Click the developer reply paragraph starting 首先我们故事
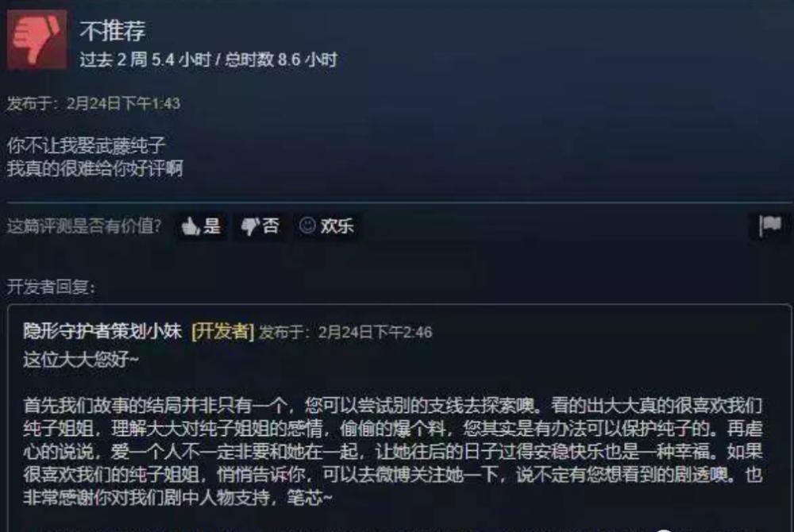The width and height of the screenshot is (794, 532). [392, 452]
